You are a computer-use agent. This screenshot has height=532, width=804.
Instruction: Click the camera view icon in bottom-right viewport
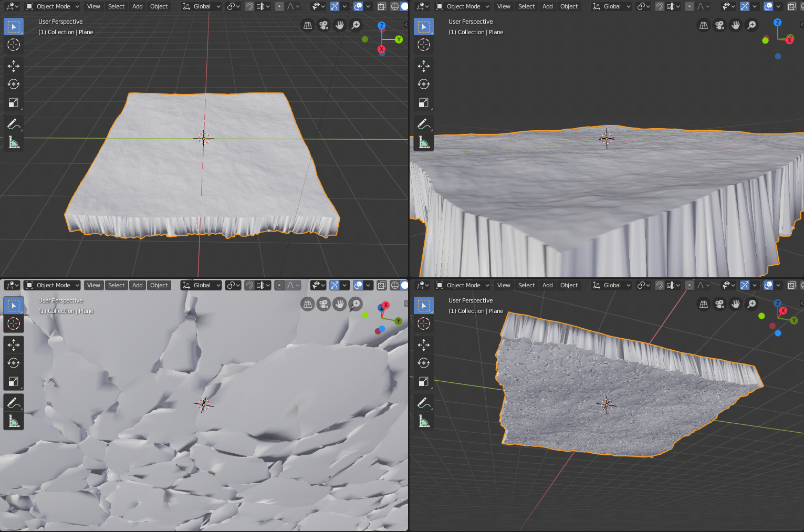coord(719,304)
